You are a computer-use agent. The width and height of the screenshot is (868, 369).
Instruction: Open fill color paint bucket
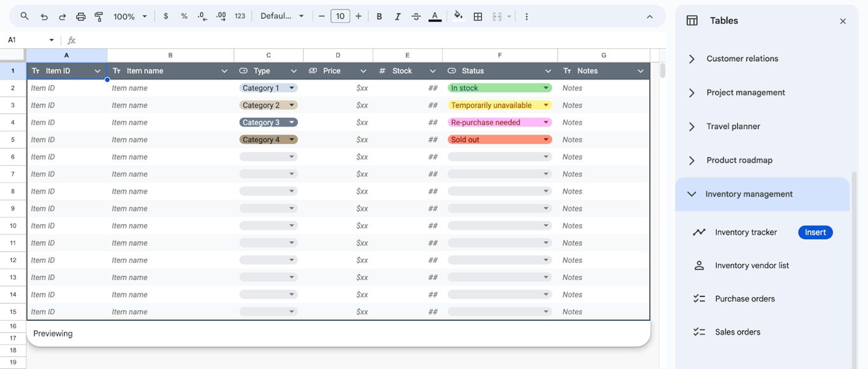(458, 17)
